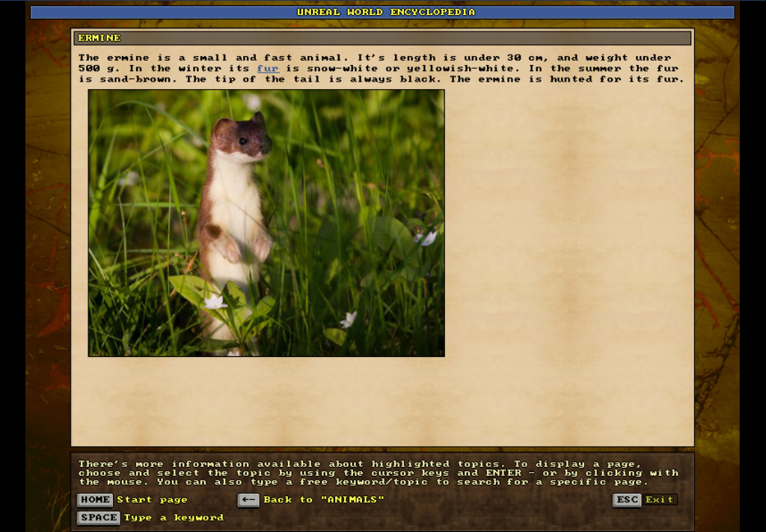Click the ermine's face in the photo
The image size is (766, 532).
(245, 139)
